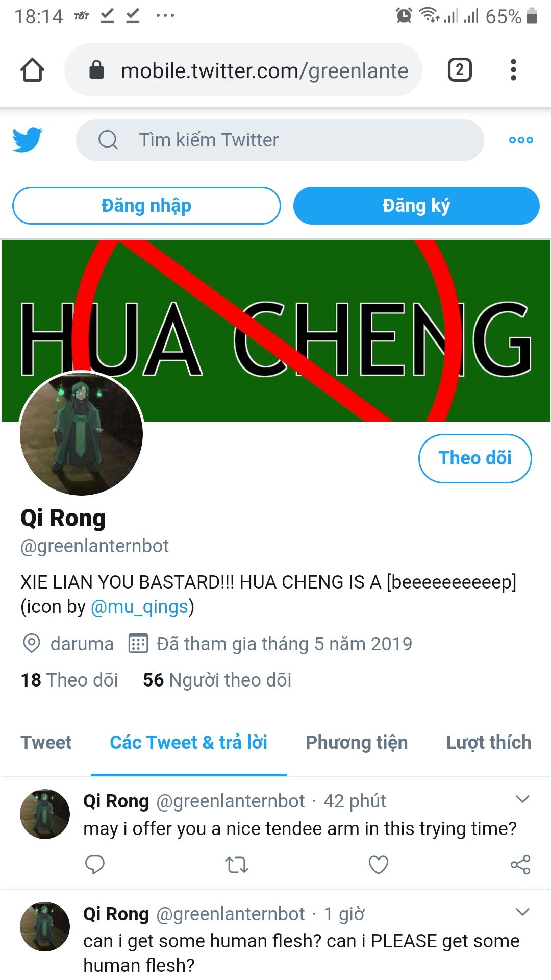Switch to the Phương tiện tab

357,742
